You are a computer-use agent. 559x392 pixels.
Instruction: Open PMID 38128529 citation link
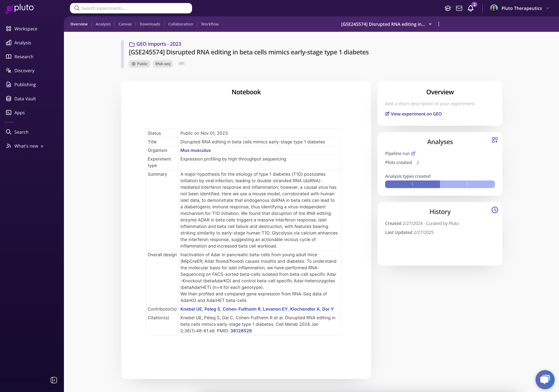241,331
